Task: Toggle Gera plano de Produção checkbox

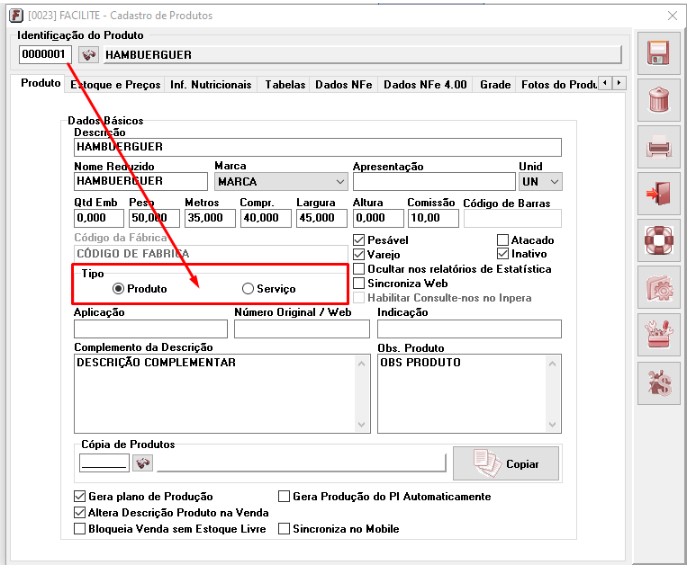Action: pos(80,496)
